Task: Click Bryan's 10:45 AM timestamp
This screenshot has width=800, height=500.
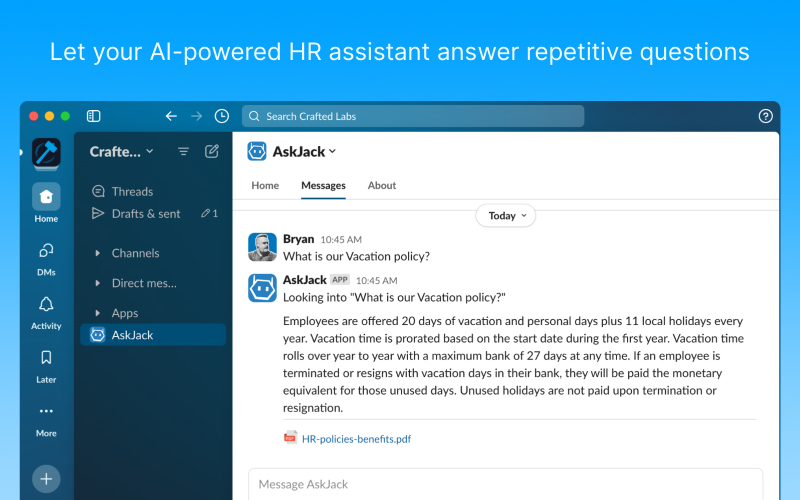Action: [341, 240]
